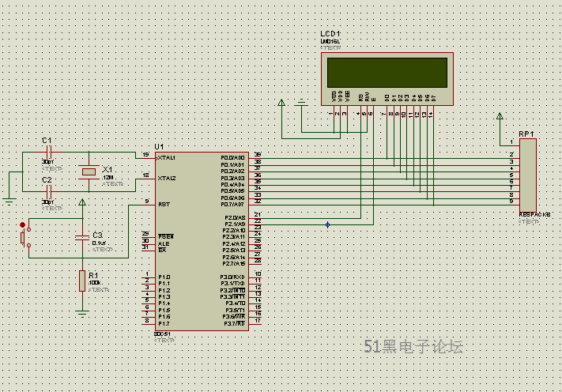Screen dimensions: 562x392
Task: Click the ALE pin label on U1
Action: point(164,243)
